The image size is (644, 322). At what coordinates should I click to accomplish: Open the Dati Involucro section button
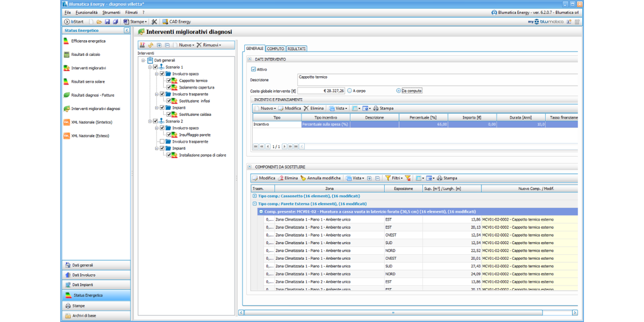pos(84,275)
